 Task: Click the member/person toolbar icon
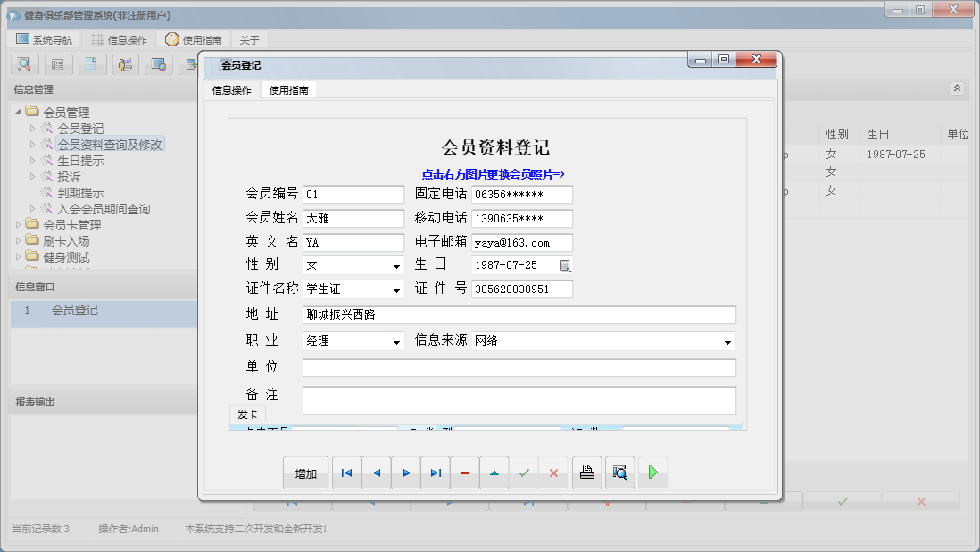point(125,64)
